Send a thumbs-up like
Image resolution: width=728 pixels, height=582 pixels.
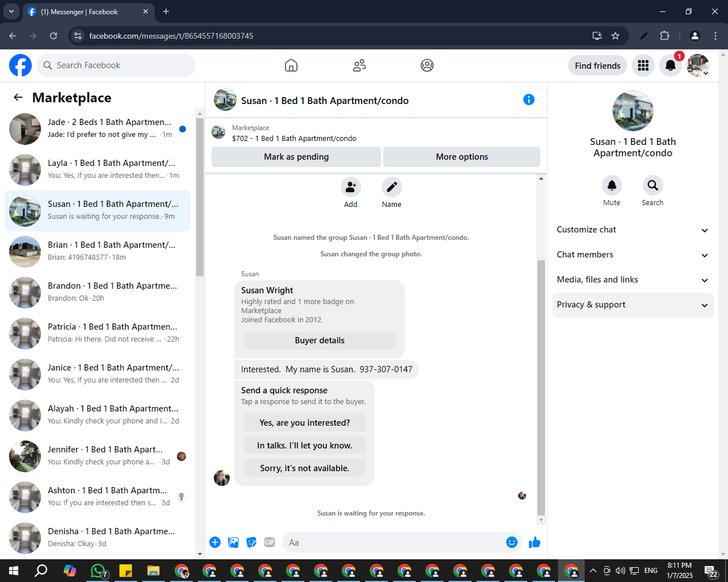point(535,542)
